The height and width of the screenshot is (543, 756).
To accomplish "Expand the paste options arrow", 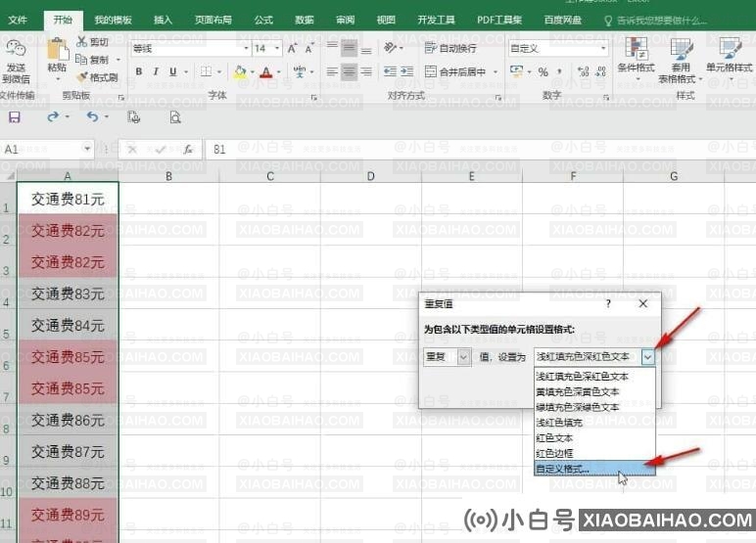I will click(57, 79).
